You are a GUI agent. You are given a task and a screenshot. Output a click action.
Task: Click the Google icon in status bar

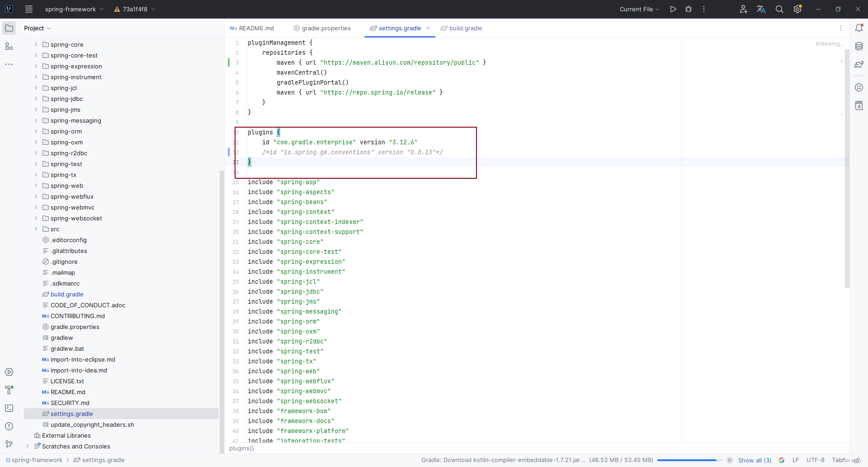[x=782, y=460]
